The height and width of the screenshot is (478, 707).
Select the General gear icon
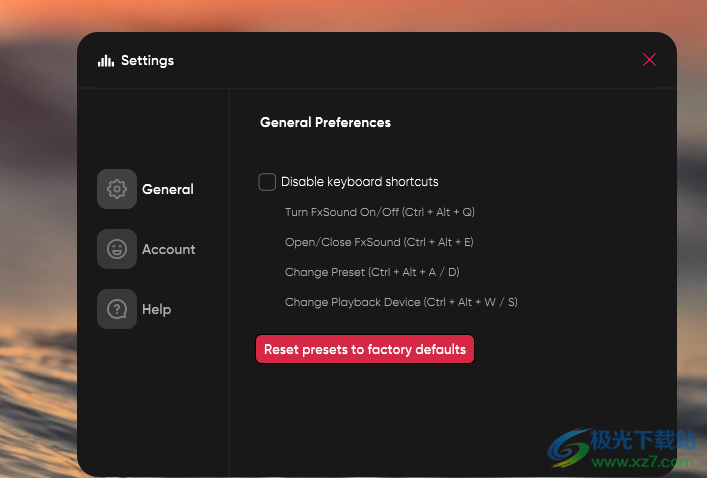(117, 189)
